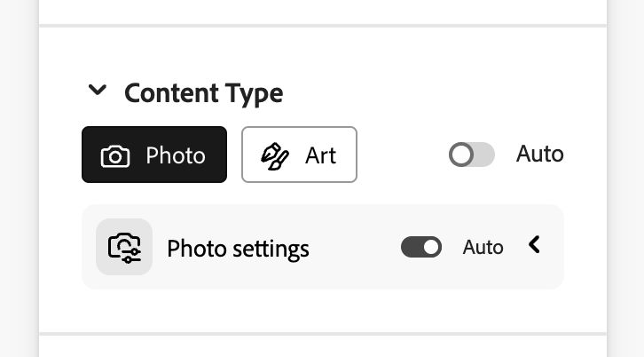Click the Content Type section heading
This screenshot has width=644, height=357.
click(203, 92)
